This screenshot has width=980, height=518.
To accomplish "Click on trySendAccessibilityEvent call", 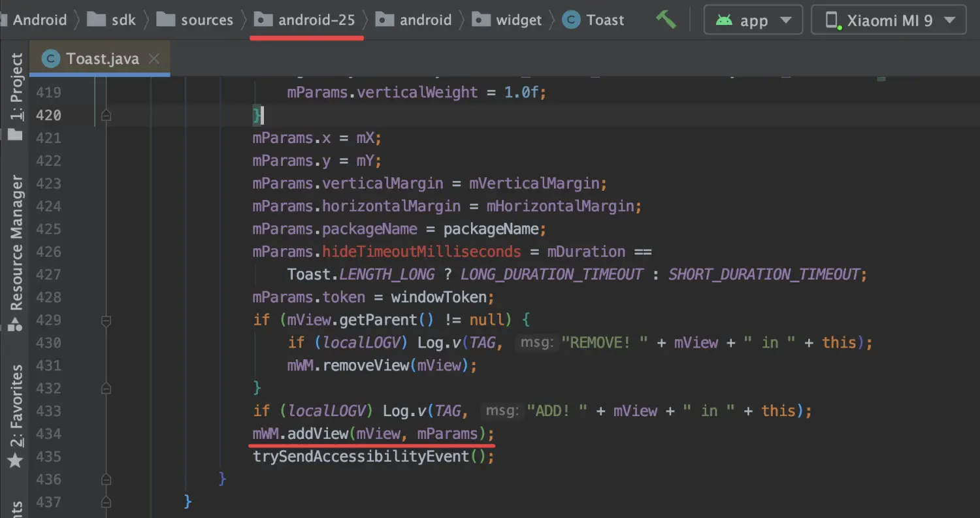I will [x=361, y=456].
